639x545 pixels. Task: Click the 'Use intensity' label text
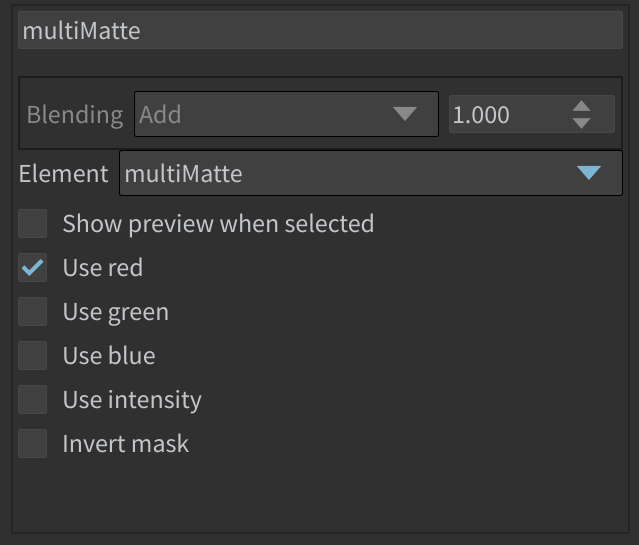point(132,400)
